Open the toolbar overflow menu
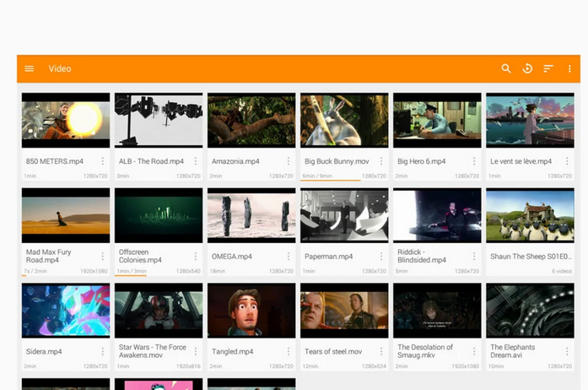This screenshot has width=588, height=390. (x=569, y=68)
